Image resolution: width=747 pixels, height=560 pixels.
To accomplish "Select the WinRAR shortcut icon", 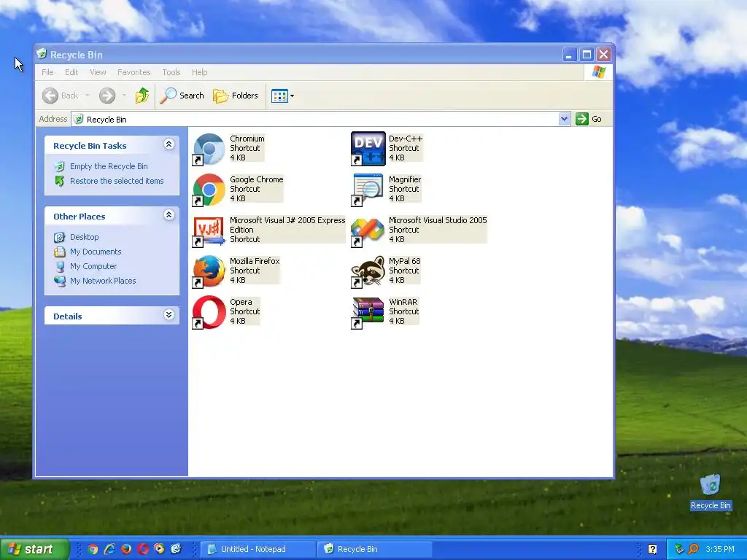I will tap(368, 312).
